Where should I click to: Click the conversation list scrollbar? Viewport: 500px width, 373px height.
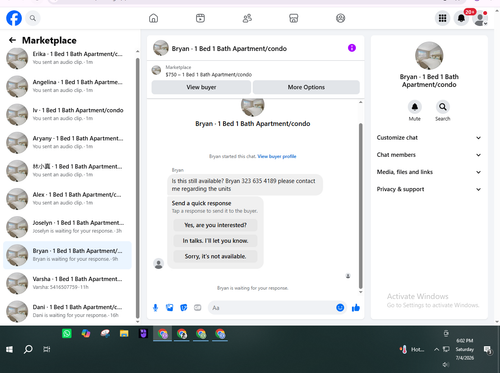(137, 188)
